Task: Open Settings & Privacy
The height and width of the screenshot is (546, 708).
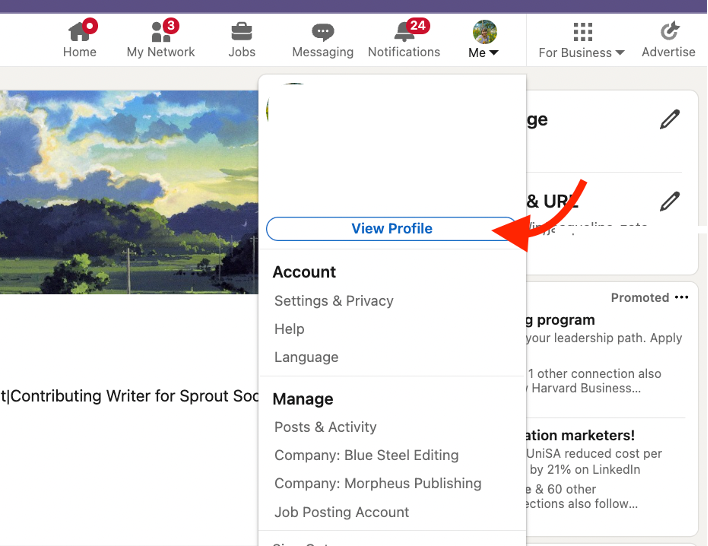Action: coord(334,301)
